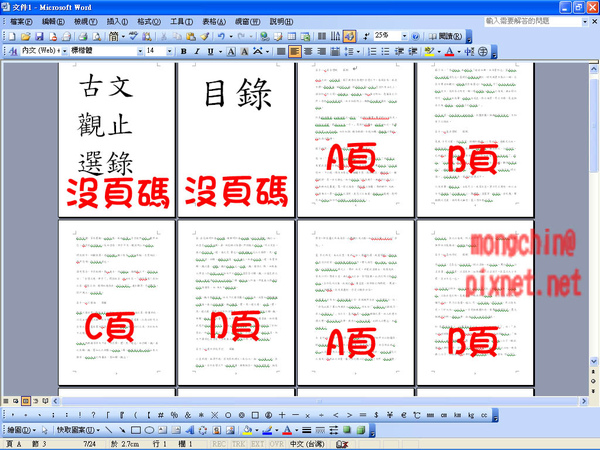Increase the paragraph indent
Image resolution: width=600 pixels, height=450 pixels.
pyautogui.click(x=412, y=51)
